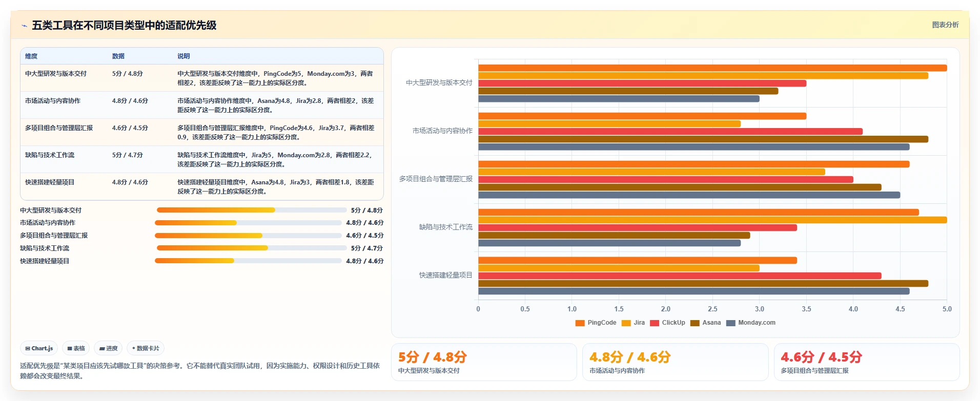Click progress bar for 缺陷与技术工作流

click(252, 248)
